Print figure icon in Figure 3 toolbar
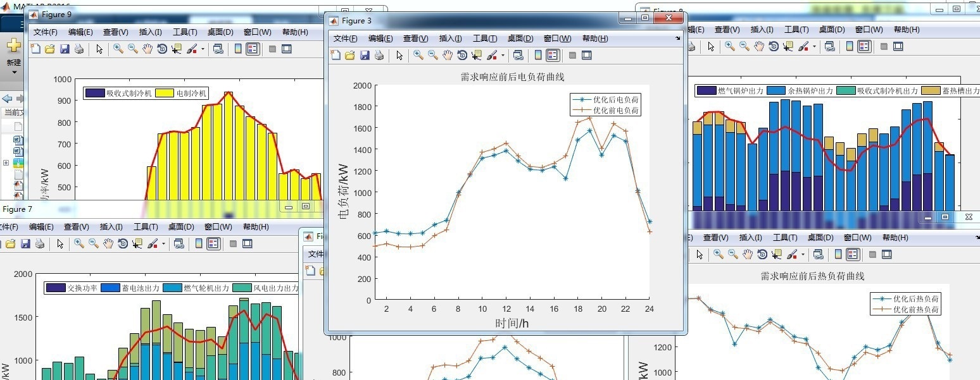Viewport: 980px width, 380px height. point(379,56)
